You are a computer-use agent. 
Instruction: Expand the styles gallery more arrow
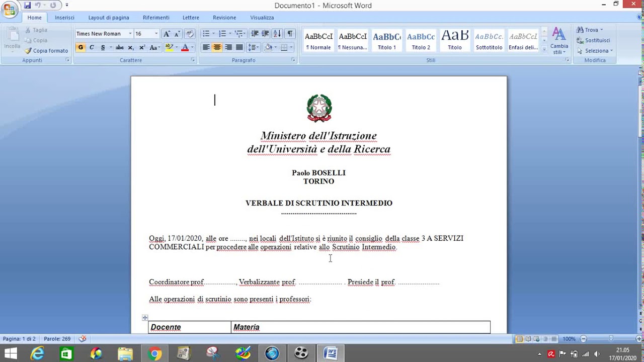click(544, 49)
